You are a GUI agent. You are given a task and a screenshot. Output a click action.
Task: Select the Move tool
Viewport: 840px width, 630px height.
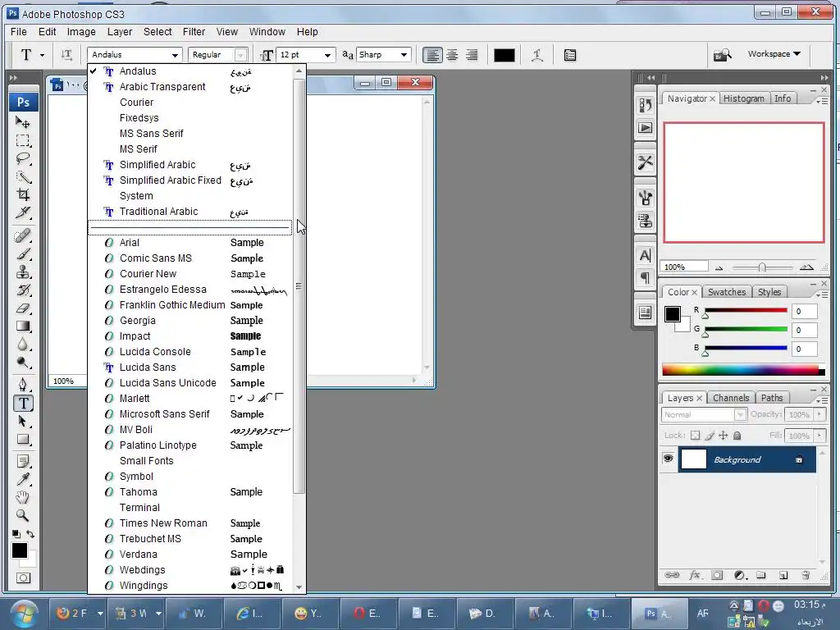pos(22,123)
